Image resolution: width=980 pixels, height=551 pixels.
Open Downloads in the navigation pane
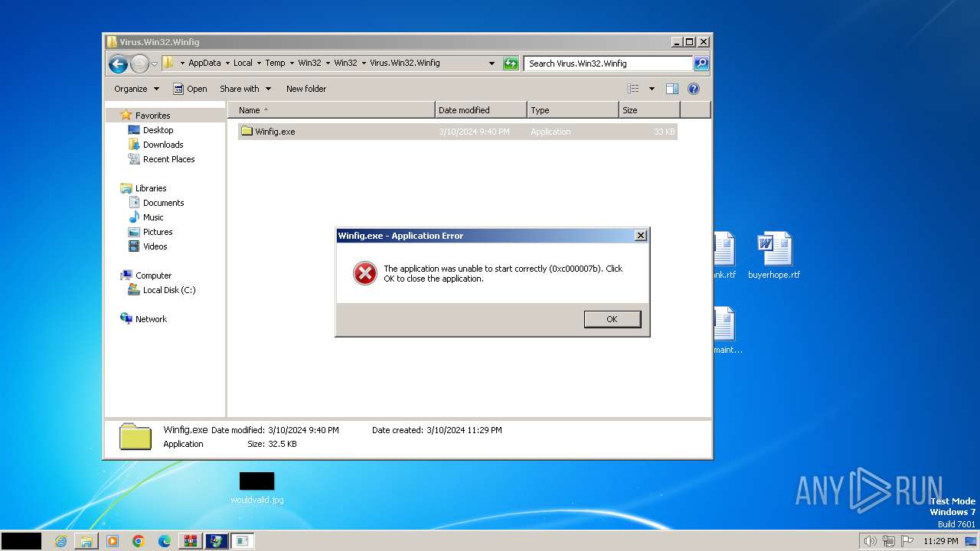pyautogui.click(x=163, y=145)
